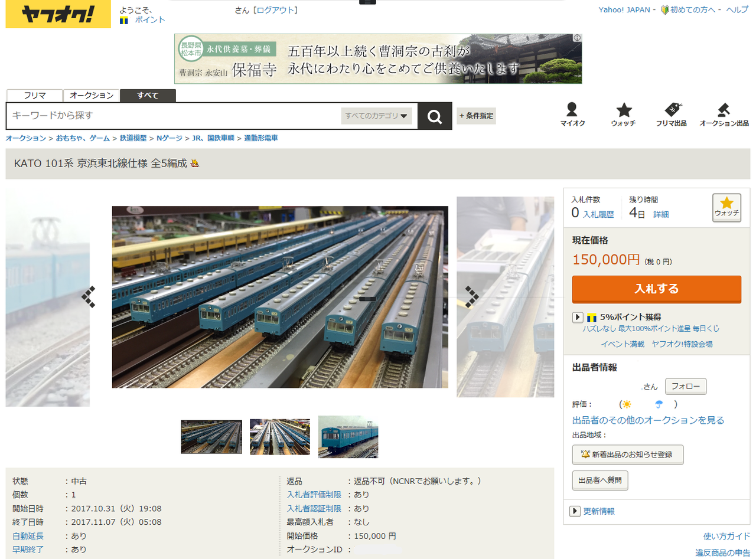Expand the 5%ポイント獲得 triangle
The width and height of the screenshot is (756, 559).
578,318
